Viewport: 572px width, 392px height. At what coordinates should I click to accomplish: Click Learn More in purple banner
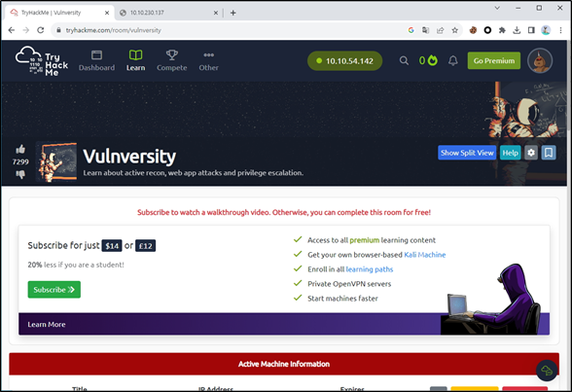point(47,324)
